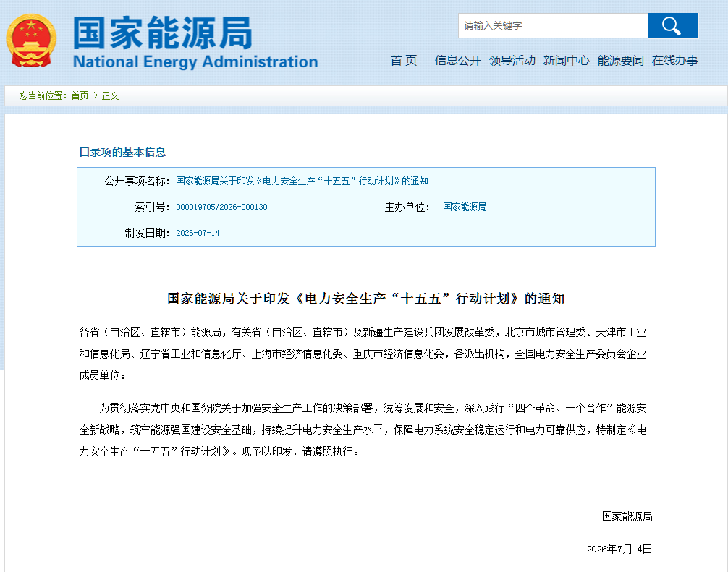
Task: Focus the keyword search input field
Action: (553, 25)
